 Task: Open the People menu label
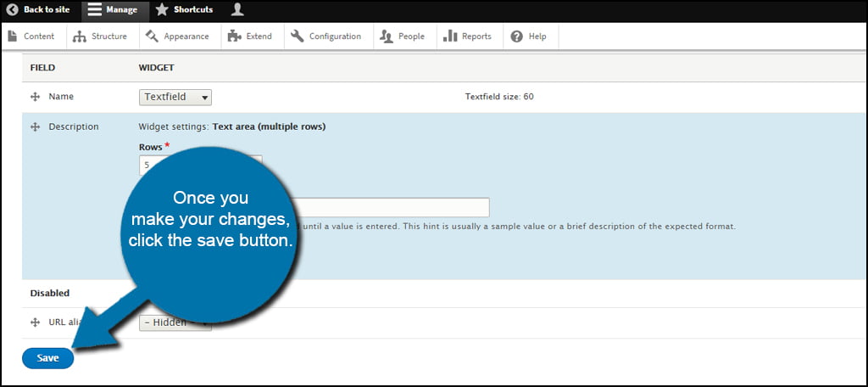[411, 36]
